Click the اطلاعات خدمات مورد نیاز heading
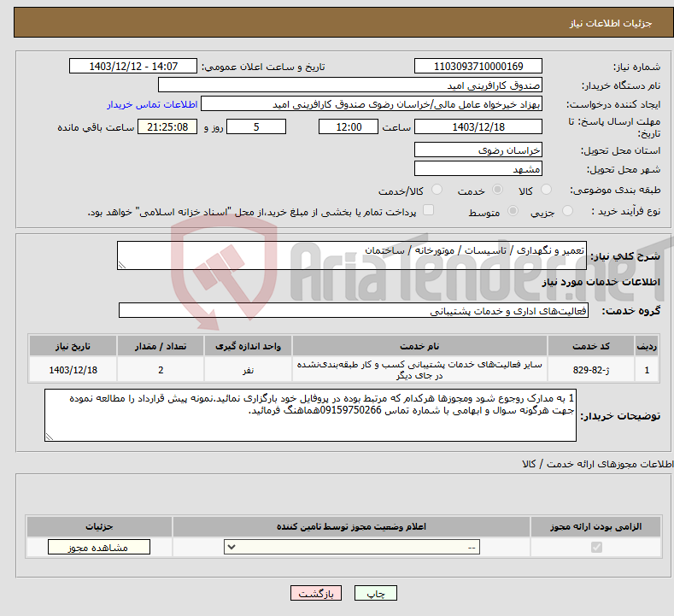Viewport: 674px width, 616px height. click(601, 282)
